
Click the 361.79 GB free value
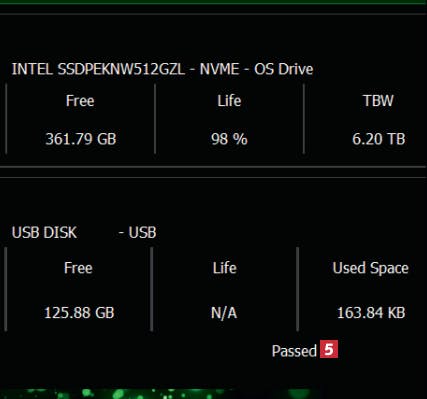(x=81, y=139)
